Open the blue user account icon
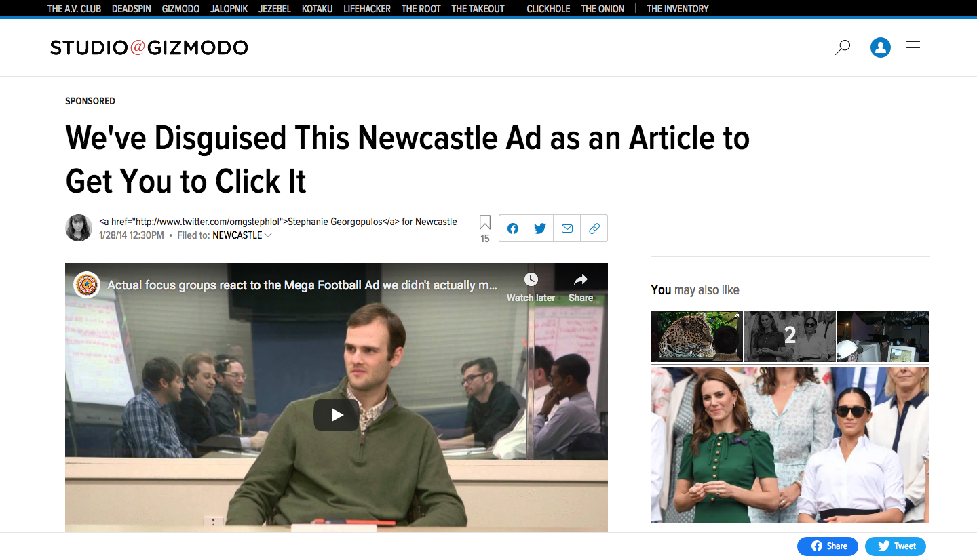Viewport: 977px width, 560px height. [881, 47]
